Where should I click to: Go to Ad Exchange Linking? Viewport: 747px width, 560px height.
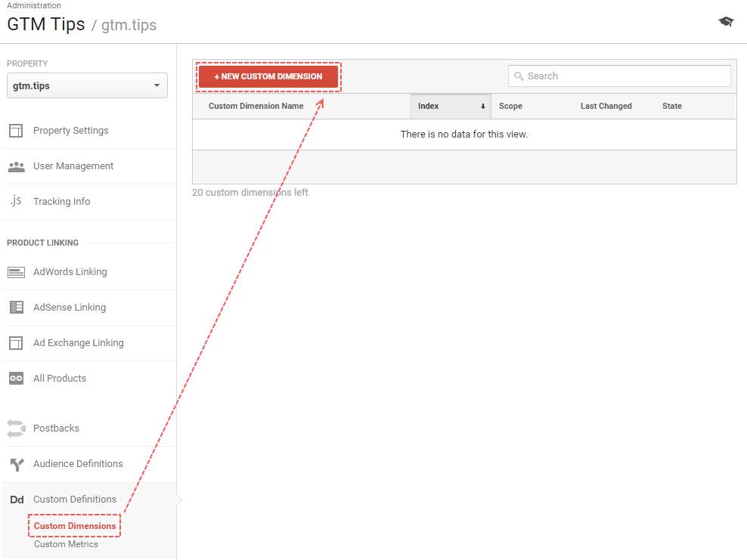(x=79, y=343)
